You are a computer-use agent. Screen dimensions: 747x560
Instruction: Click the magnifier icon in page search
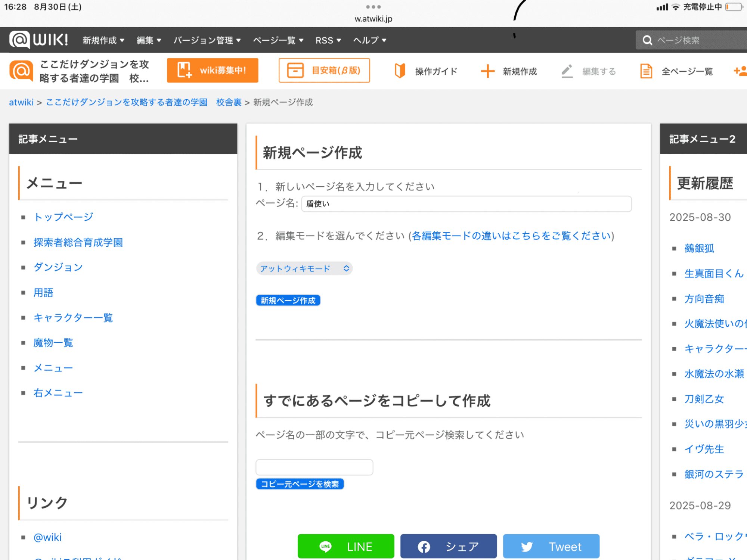(x=647, y=40)
